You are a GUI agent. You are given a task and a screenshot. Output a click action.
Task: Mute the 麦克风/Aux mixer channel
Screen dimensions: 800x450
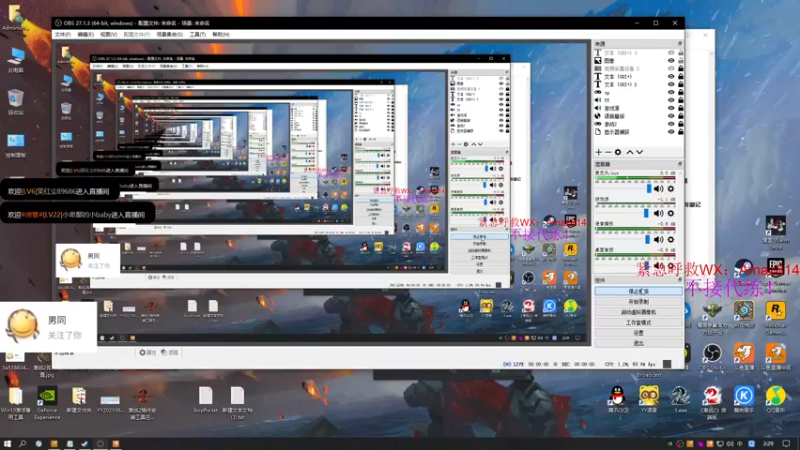coord(659,189)
